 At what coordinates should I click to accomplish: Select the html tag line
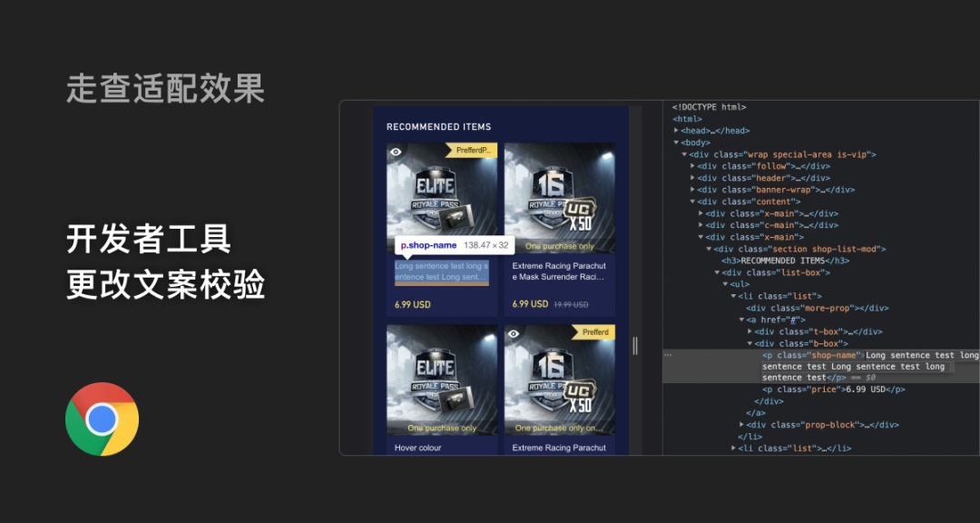pyautogui.click(x=688, y=119)
